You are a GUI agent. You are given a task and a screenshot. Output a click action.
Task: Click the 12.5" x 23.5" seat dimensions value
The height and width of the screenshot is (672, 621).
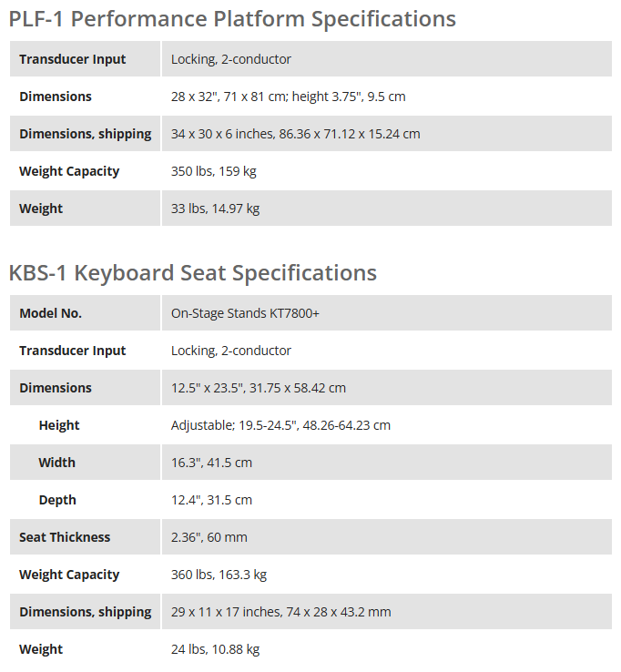point(259,388)
